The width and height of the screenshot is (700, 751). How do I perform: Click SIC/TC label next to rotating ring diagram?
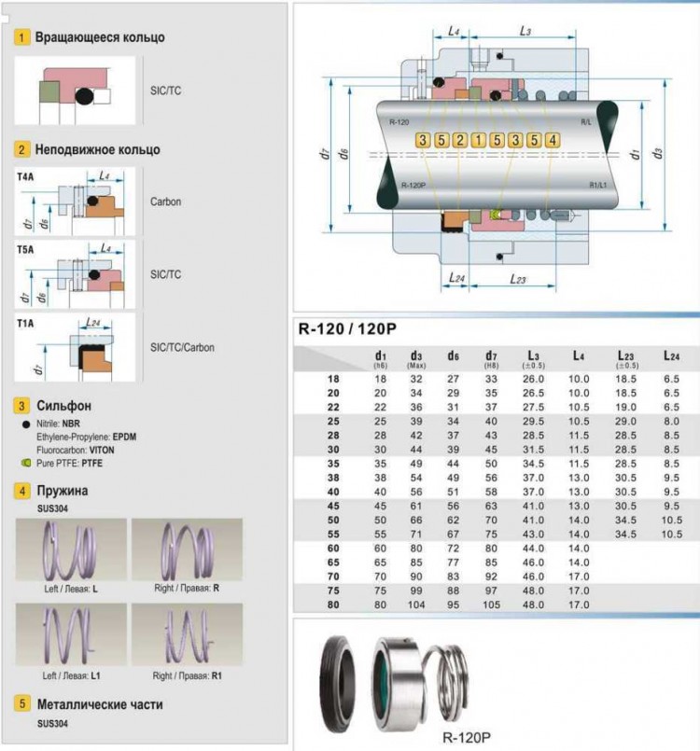[x=166, y=90]
